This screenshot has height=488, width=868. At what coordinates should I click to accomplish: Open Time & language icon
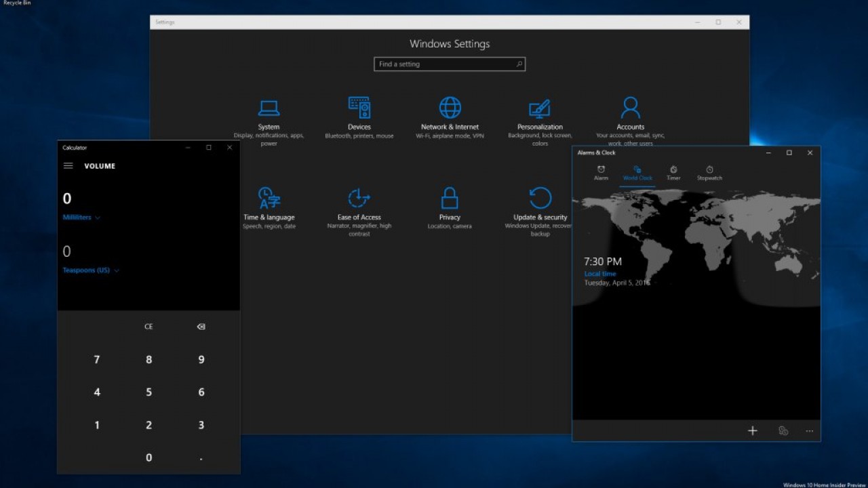point(269,198)
